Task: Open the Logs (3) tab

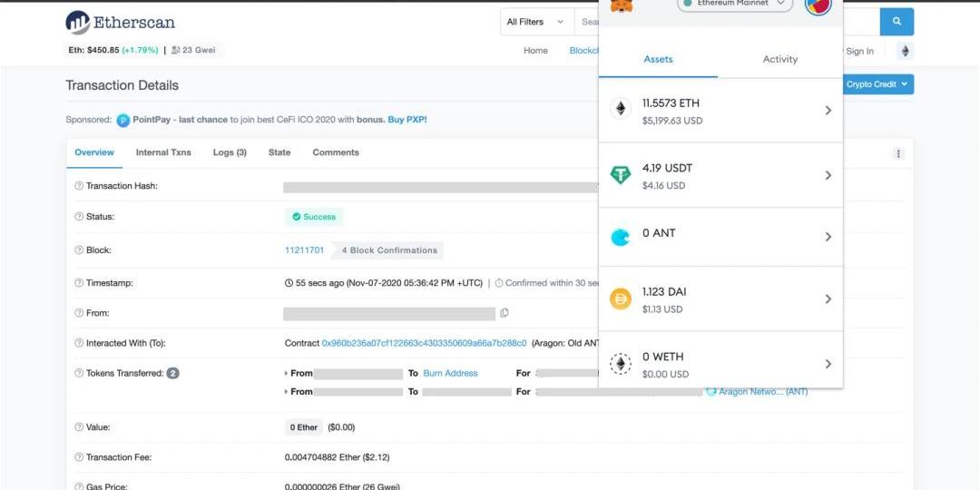Action: coord(230,152)
